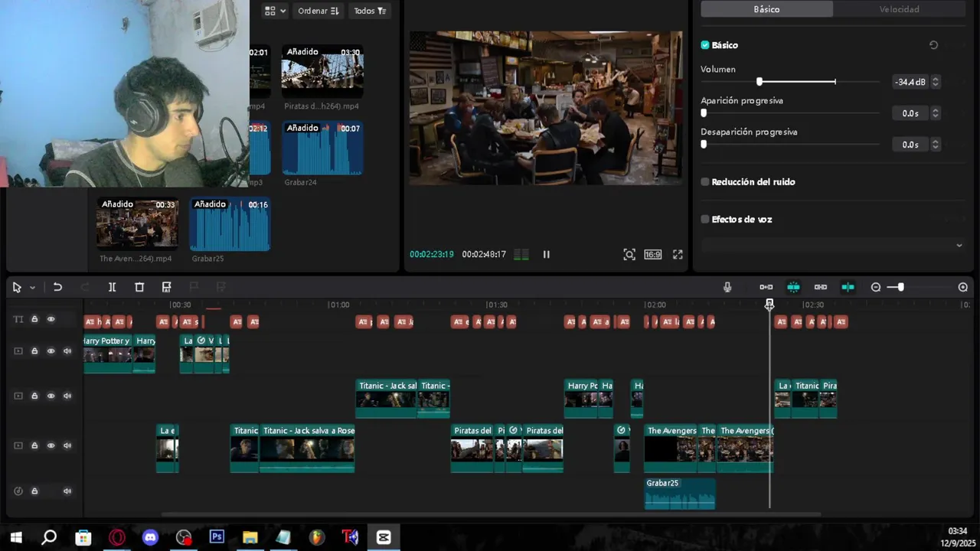Select the Piratas mp4 media thumbnail
This screenshot has height=551, width=980.
click(322, 71)
